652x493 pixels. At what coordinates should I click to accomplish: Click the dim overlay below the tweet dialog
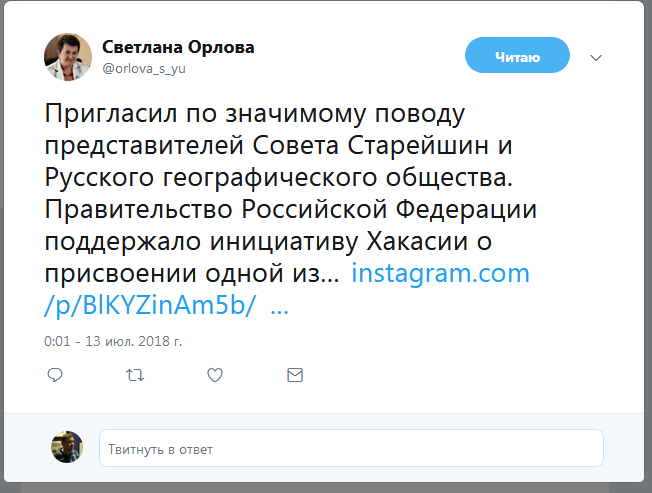[x=326, y=488]
